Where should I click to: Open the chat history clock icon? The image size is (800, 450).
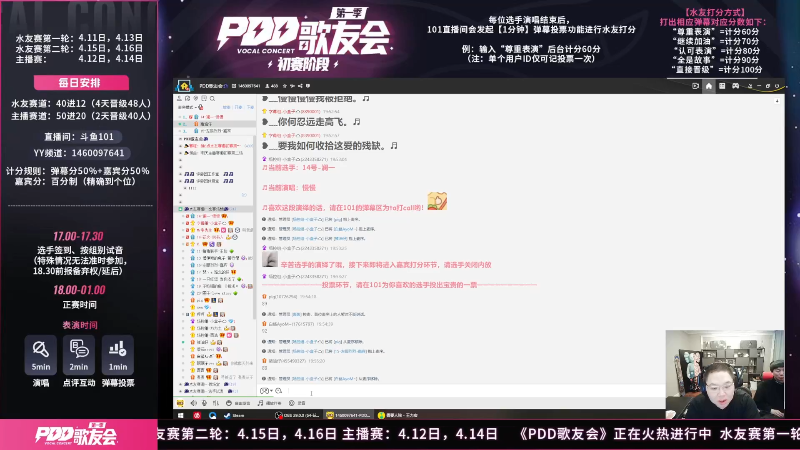279,391
